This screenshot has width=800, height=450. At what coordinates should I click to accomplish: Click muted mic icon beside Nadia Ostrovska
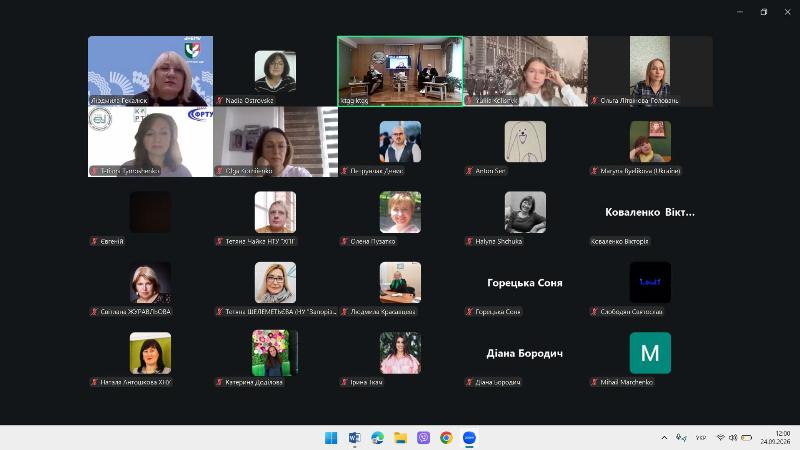pyautogui.click(x=219, y=101)
